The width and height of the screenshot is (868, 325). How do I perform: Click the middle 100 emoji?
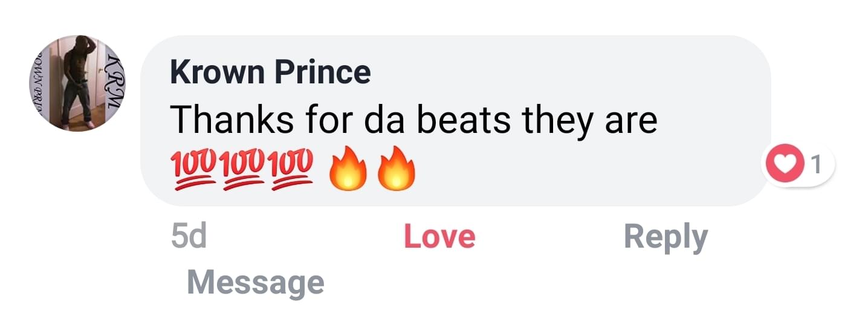pos(244,170)
